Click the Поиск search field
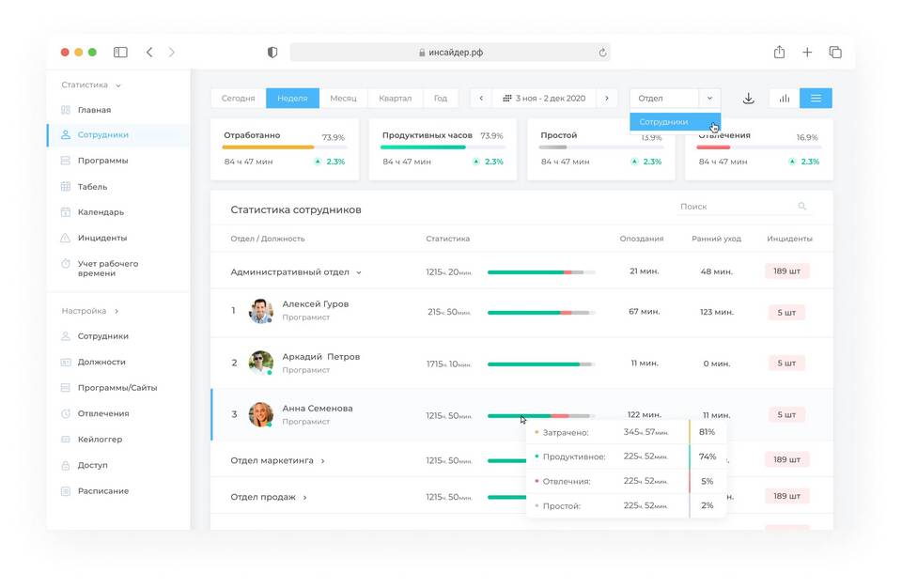Viewport: 902px width, 588px height. click(743, 207)
